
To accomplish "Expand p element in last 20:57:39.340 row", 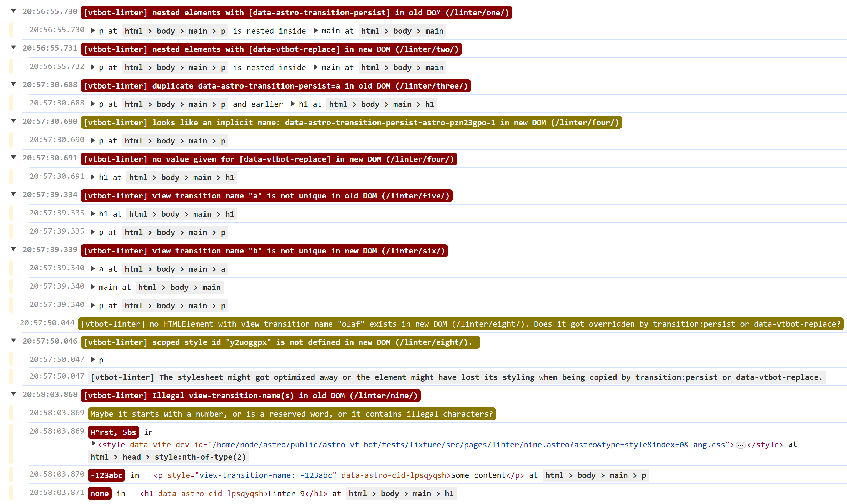I will coord(93,306).
